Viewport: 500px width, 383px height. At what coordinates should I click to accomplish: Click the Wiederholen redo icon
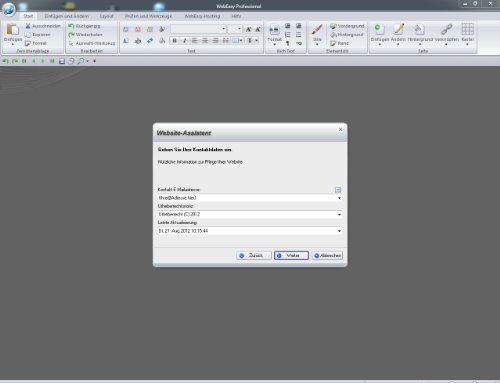(71, 34)
